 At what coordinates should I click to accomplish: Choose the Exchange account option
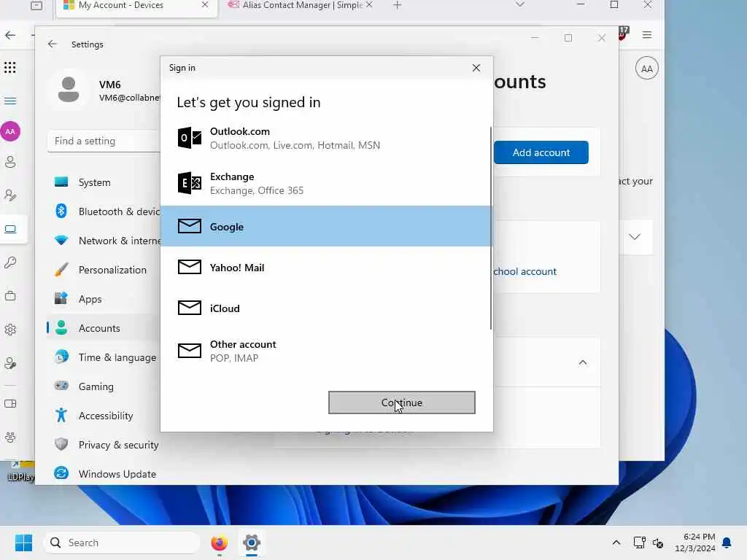pyautogui.click(x=326, y=183)
